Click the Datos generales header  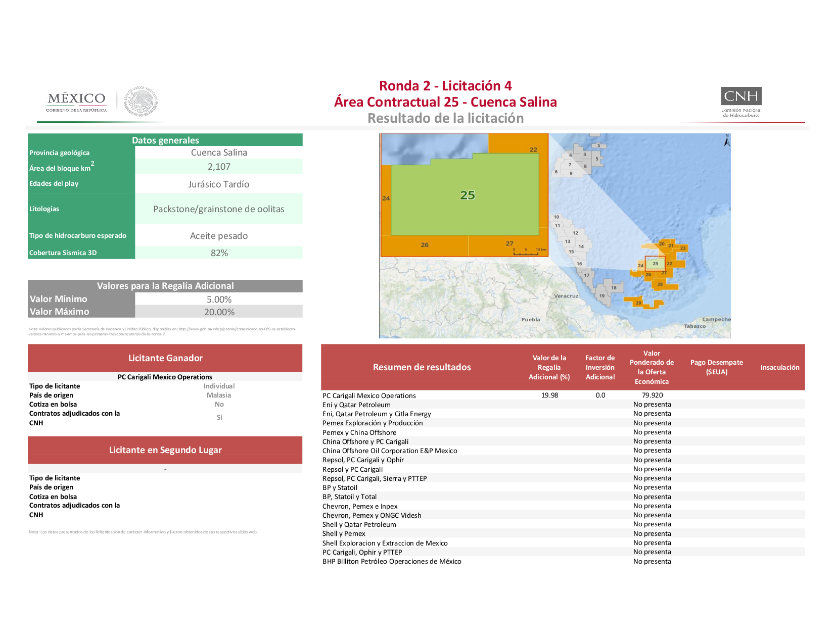point(165,140)
